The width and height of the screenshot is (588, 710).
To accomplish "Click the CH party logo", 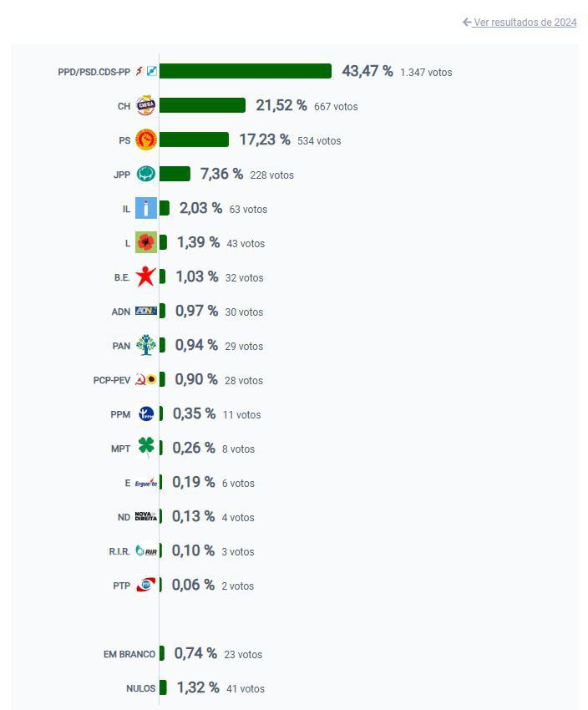I will pos(146,106).
